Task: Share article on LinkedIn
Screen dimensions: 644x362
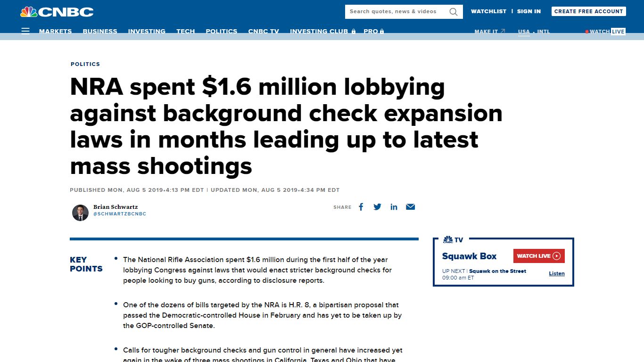Action: click(394, 207)
